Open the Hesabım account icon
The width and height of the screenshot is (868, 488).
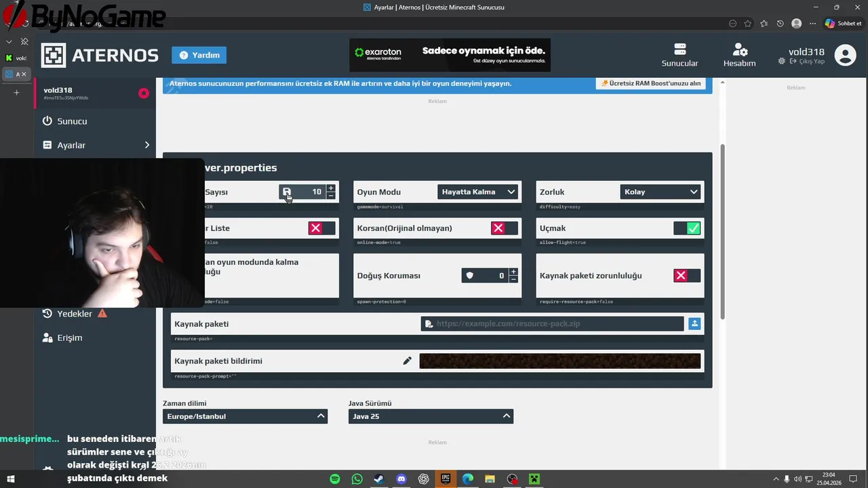tap(740, 50)
